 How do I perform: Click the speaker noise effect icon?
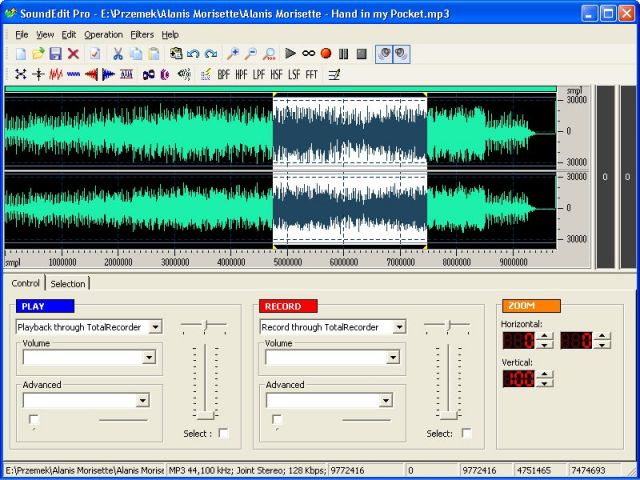[x=184, y=74]
